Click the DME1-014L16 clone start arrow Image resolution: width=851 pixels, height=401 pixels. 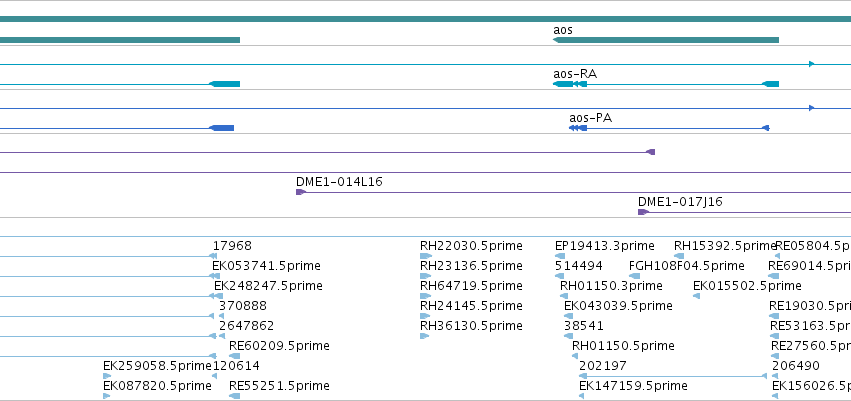[x=301, y=192]
